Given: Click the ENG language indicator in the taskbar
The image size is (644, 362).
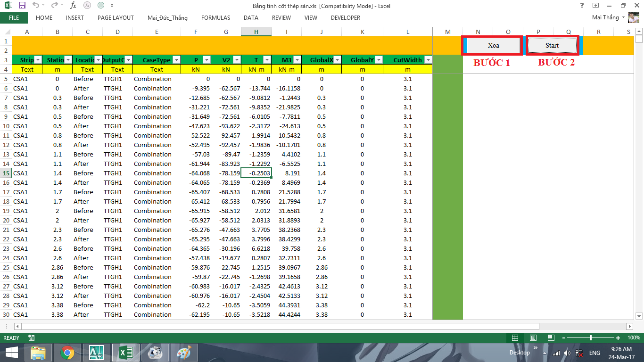Looking at the screenshot, I should tap(594, 353).
